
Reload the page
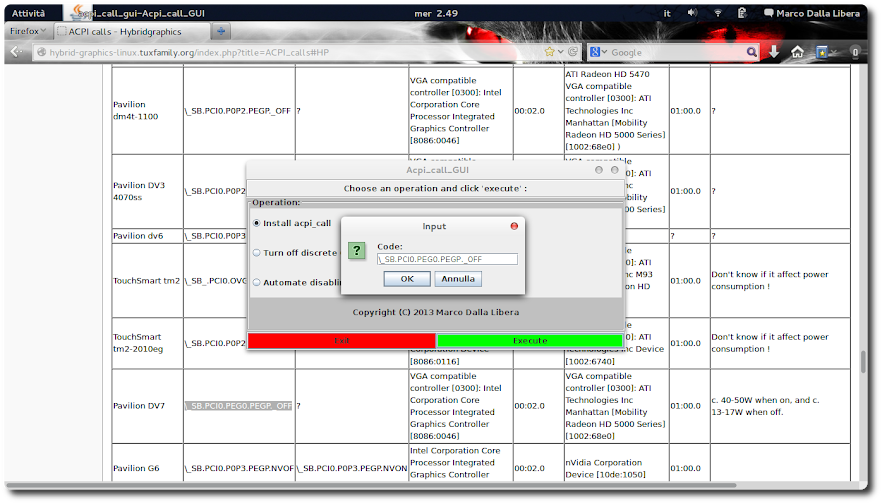(x=573, y=52)
